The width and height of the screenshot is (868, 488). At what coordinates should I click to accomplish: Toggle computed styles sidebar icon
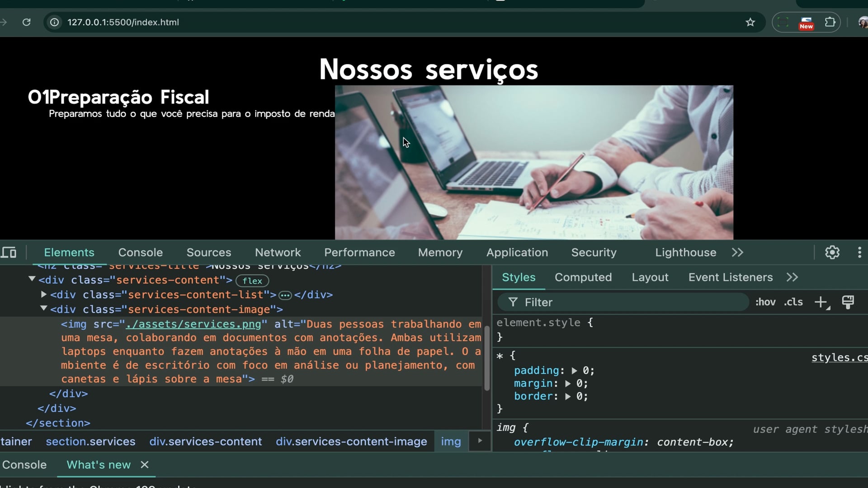tap(848, 302)
